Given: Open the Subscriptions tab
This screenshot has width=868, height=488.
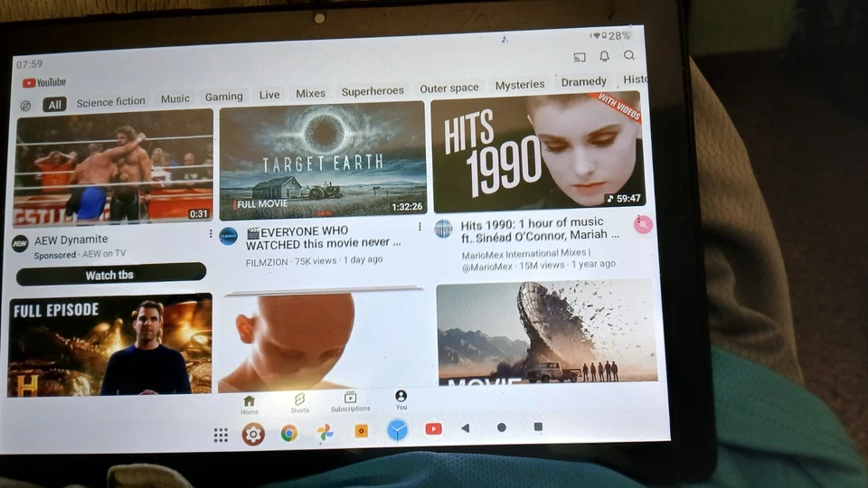Looking at the screenshot, I should (x=351, y=401).
